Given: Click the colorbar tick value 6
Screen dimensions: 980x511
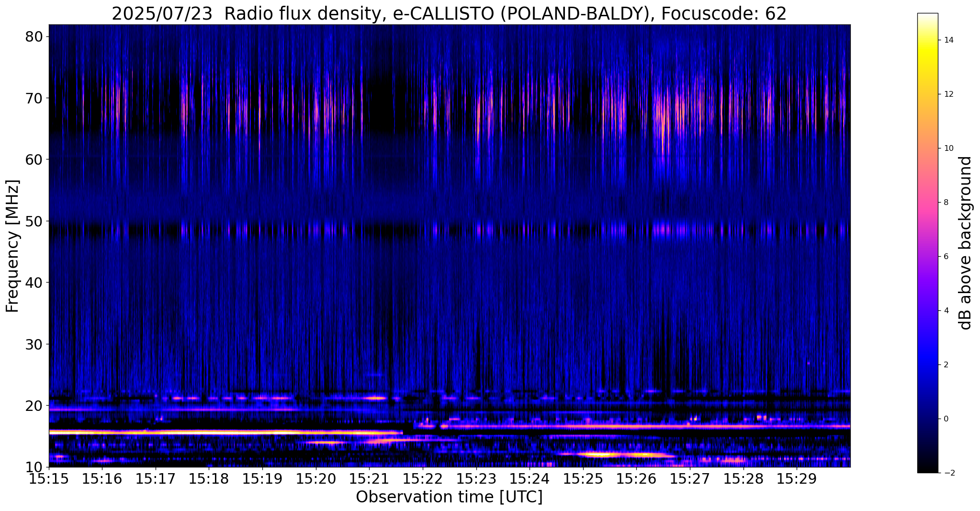Looking at the screenshot, I should (946, 257).
